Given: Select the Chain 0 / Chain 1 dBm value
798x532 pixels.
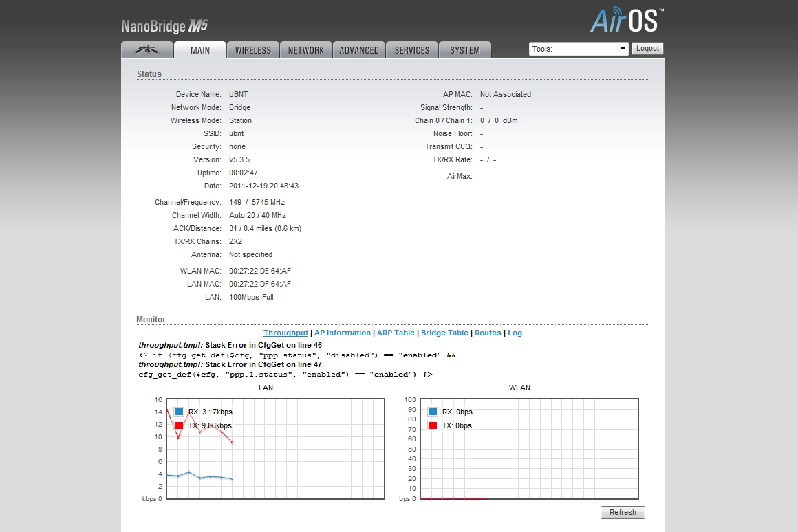Looking at the screenshot, I should [x=499, y=120].
